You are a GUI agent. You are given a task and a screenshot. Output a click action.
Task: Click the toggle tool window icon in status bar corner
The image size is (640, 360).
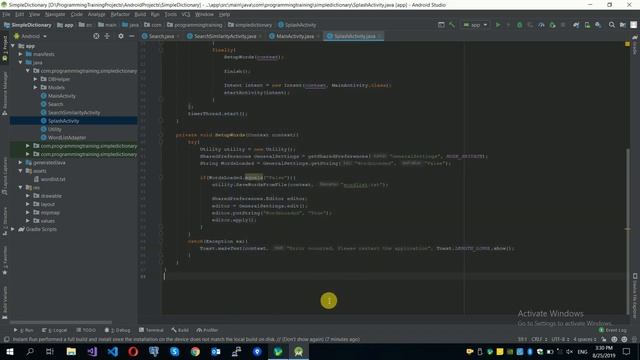pyautogui.click(x=6, y=339)
